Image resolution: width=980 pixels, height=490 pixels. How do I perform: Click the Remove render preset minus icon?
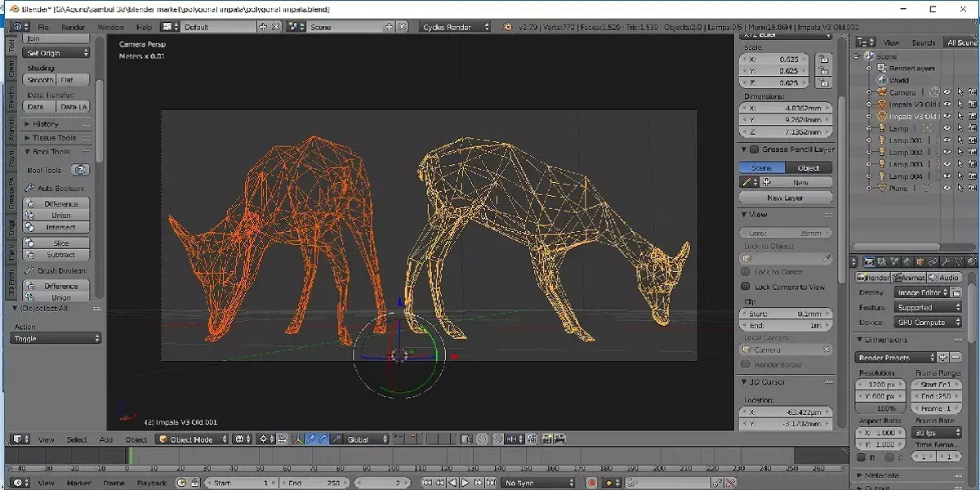tap(955, 357)
